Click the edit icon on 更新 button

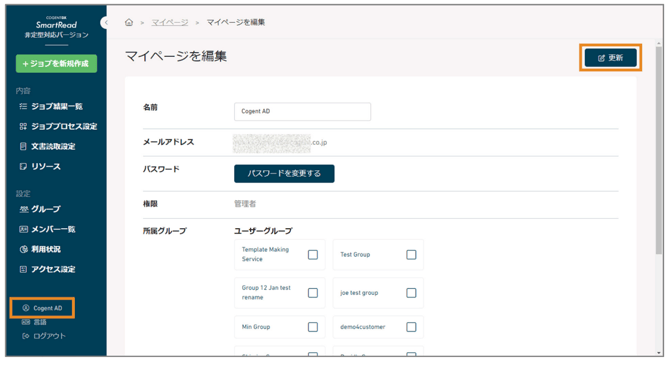(601, 58)
